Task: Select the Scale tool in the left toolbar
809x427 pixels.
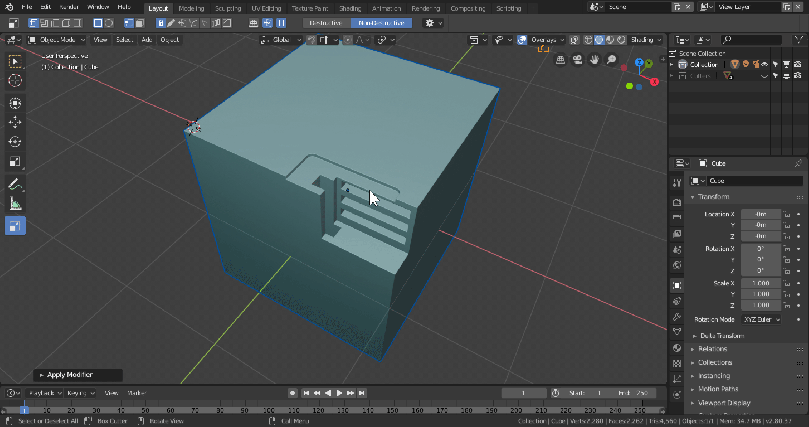Action: coord(15,162)
